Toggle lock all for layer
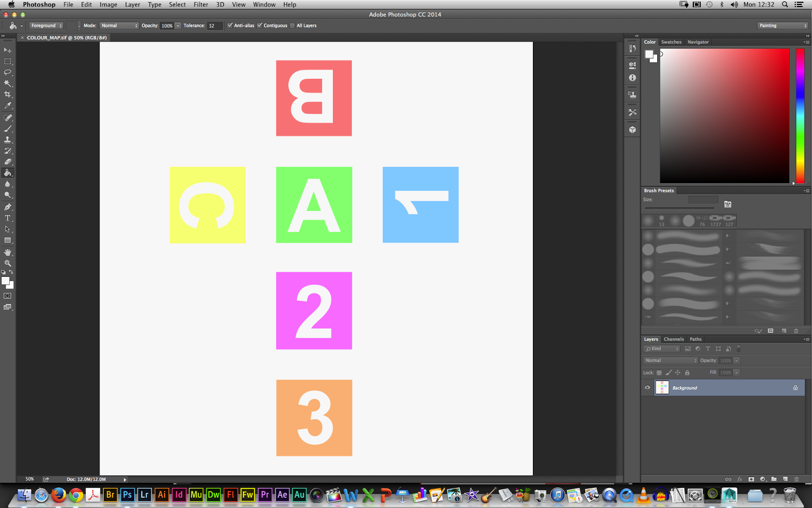This screenshot has width=812, height=508. [687, 372]
